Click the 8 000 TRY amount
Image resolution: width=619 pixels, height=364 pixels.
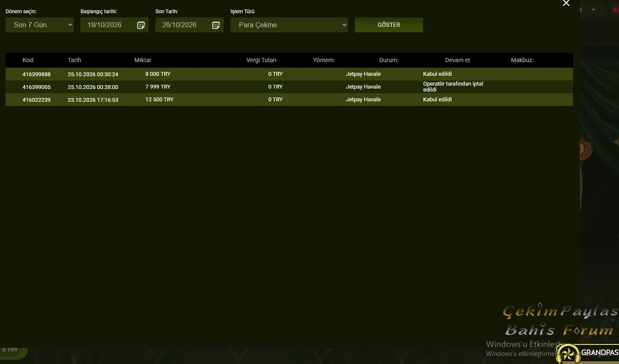(158, 74)
